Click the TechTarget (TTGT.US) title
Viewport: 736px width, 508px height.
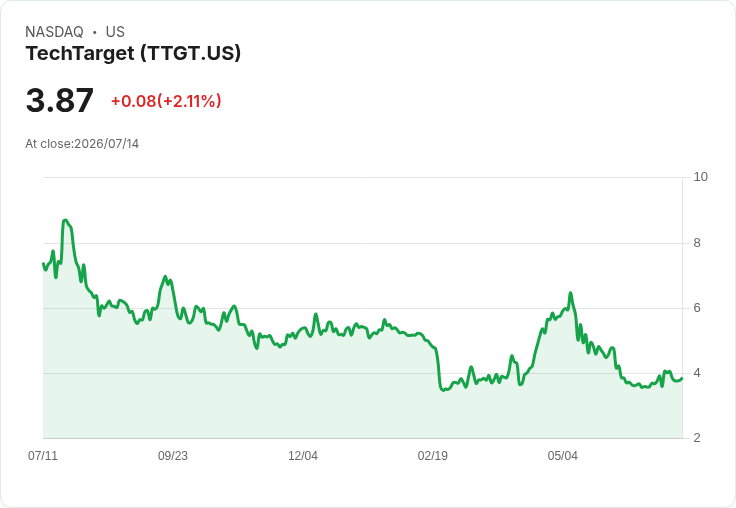click(x=133, y=54)
